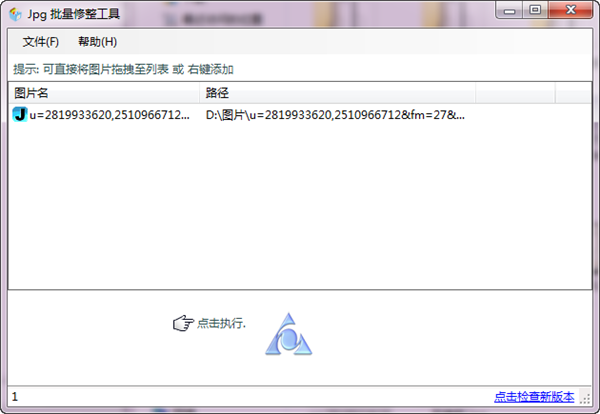Minimize the Jpg 批量修整工具 window

pyautogui.click(x=509, y=10)
